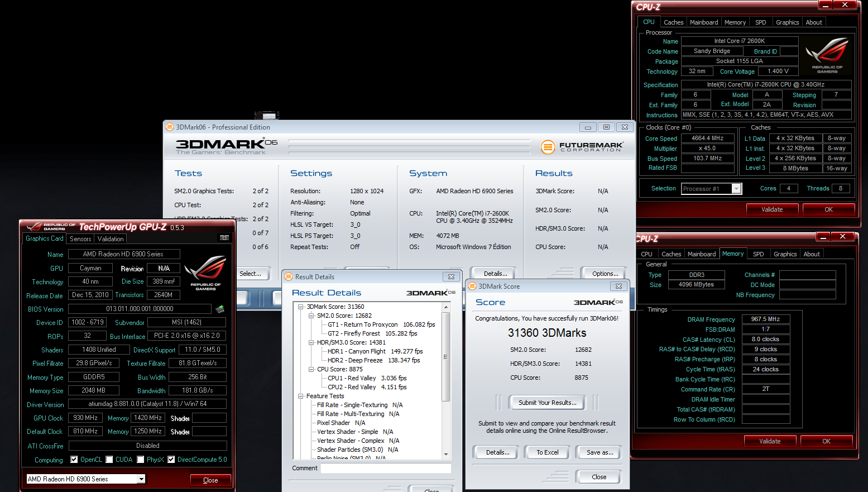
Task: Click the Result Details tree scrollbar thumb
Action: [445, 356]
